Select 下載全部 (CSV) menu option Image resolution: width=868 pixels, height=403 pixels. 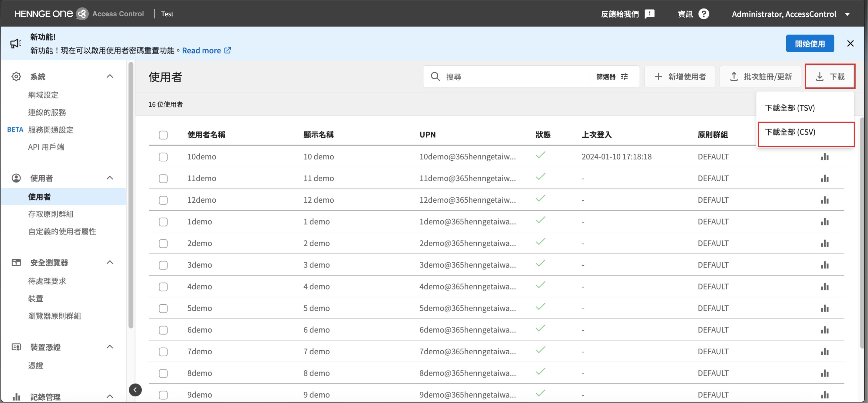pos(790,132)
